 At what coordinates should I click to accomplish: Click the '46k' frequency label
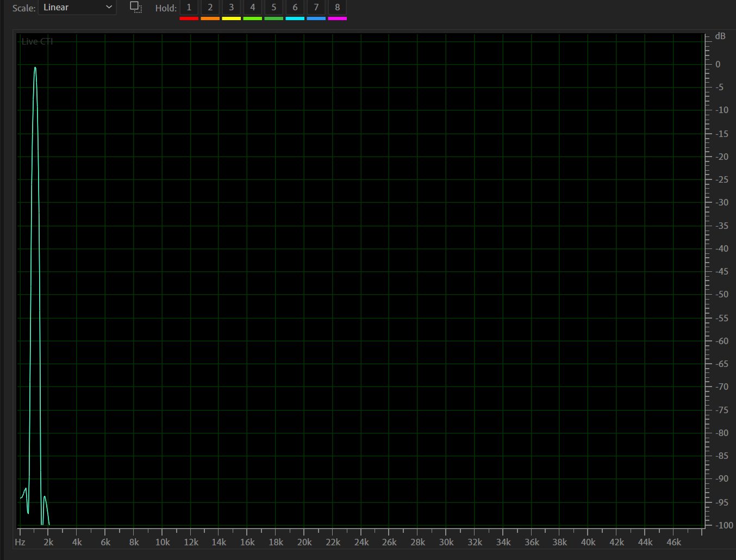(x=673, y=542)
